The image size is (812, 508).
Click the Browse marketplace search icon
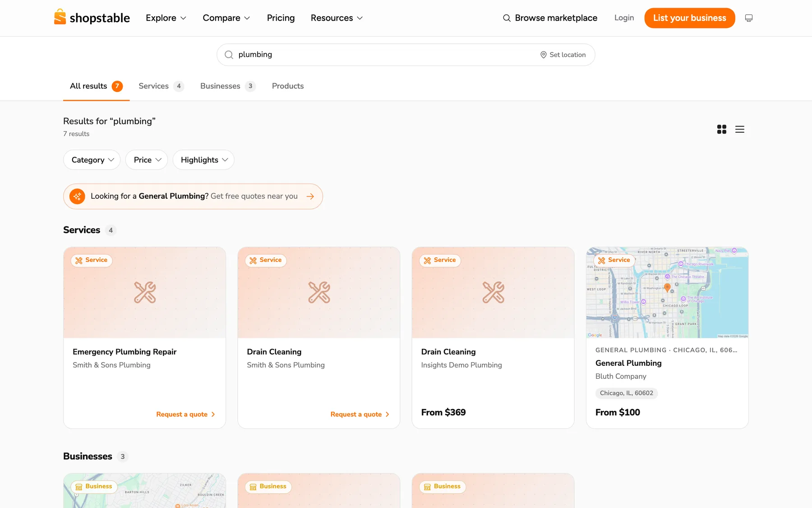[x=507, y=18]
